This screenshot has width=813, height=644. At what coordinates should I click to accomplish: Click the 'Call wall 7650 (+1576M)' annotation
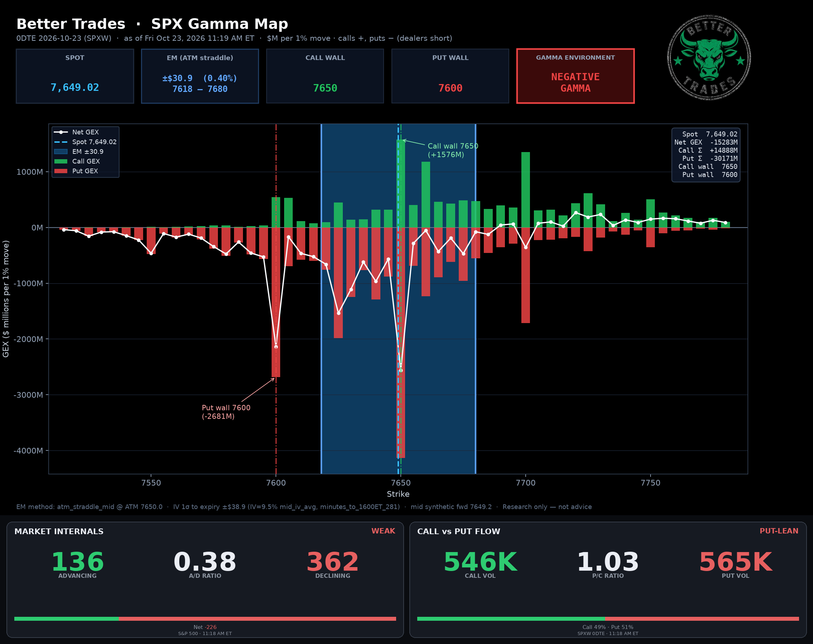click(x=453, y=150)
